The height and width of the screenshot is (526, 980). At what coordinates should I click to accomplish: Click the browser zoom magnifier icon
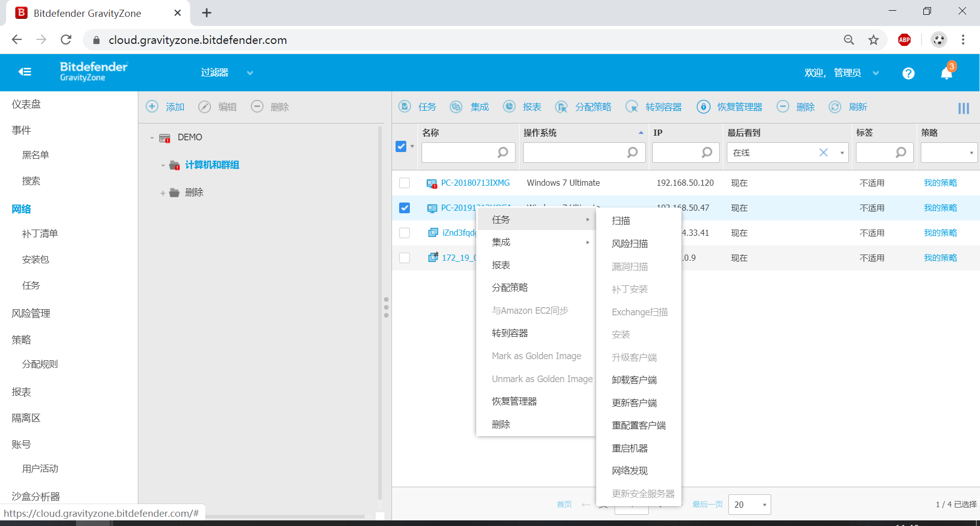click(x=849, y=40)
